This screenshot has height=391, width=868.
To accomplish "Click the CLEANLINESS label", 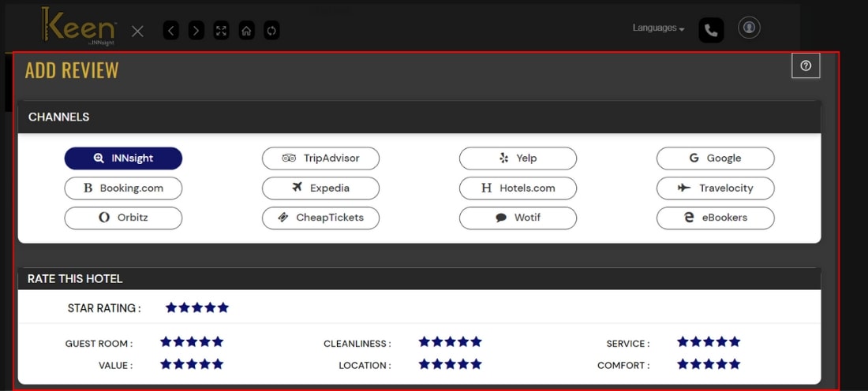I will pyautogui.click(x=357, y=344).
